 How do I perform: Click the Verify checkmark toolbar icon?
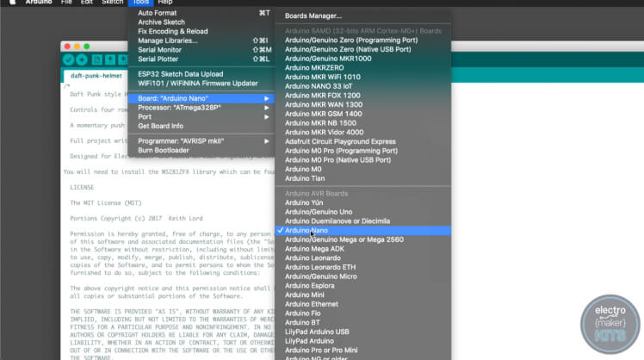69,60
